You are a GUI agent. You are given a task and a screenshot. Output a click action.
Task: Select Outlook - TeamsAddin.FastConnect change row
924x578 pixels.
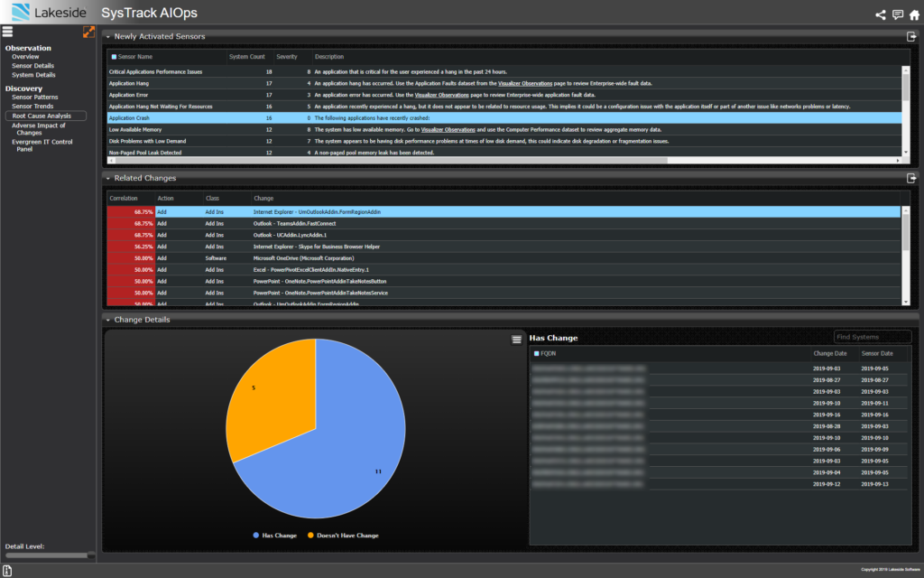coord(504,224)
